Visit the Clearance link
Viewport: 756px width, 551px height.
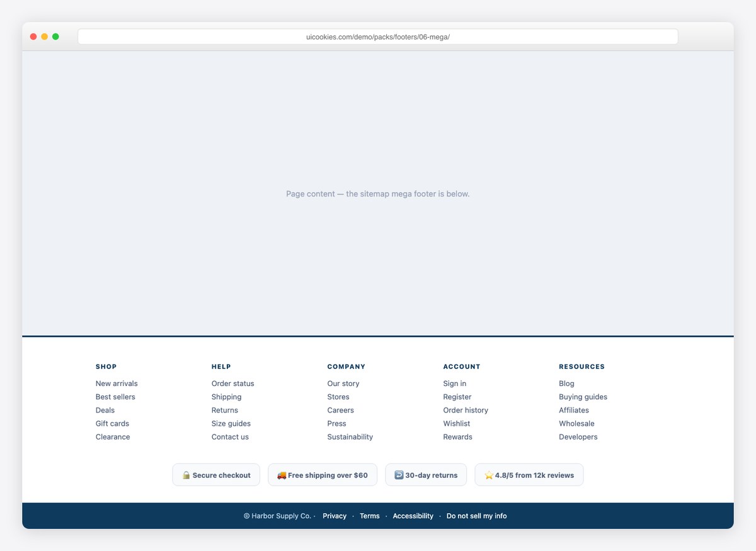point(113,436)
